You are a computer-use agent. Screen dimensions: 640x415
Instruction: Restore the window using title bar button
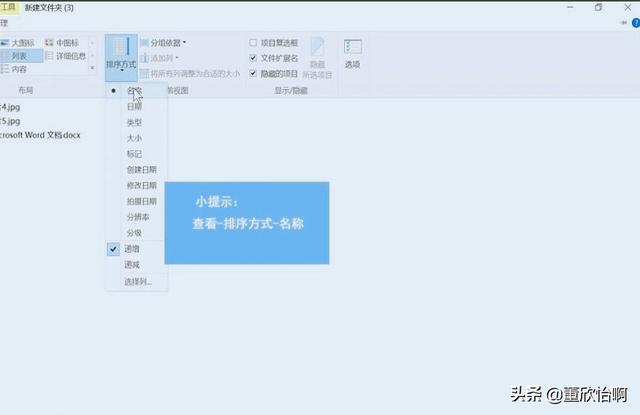[x=598, y=7]
